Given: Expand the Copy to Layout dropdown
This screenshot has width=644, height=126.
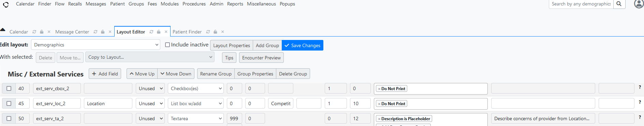Looking at the screenshot, I should (x=150, y=57).
